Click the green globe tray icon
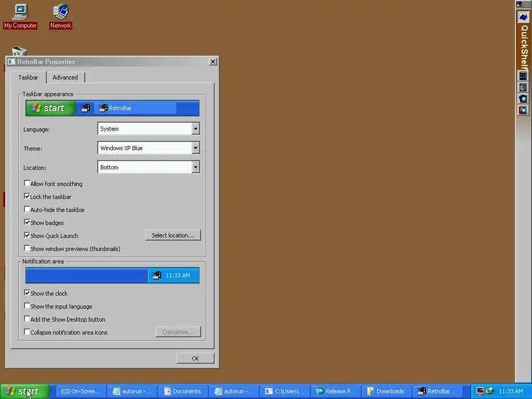The image size is (532, 399). coord(489,391)
